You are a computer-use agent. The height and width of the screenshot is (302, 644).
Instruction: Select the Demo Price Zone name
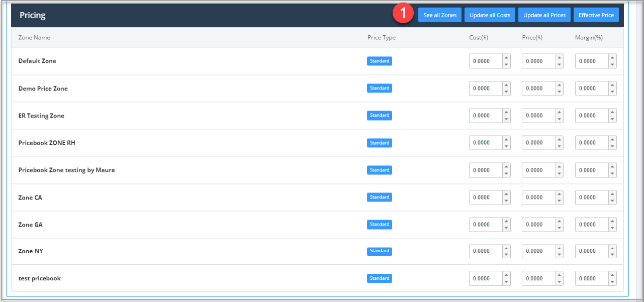tap(43, 88)
